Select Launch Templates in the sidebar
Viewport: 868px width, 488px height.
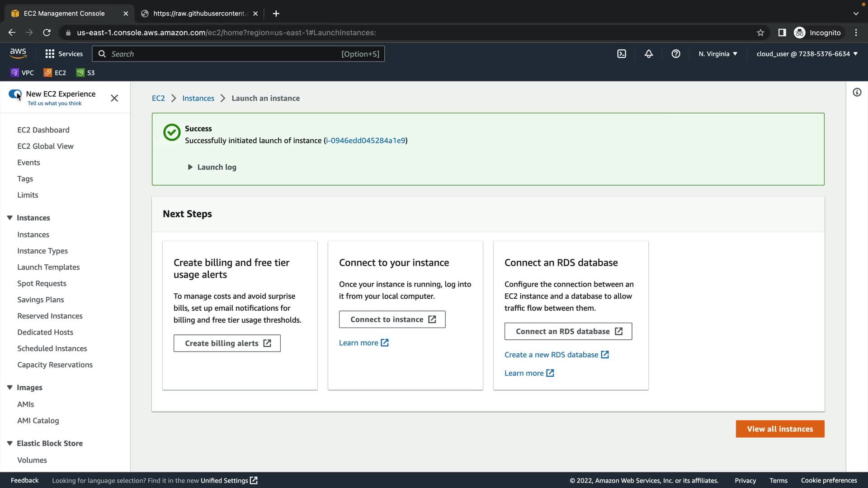coord(48,267)
